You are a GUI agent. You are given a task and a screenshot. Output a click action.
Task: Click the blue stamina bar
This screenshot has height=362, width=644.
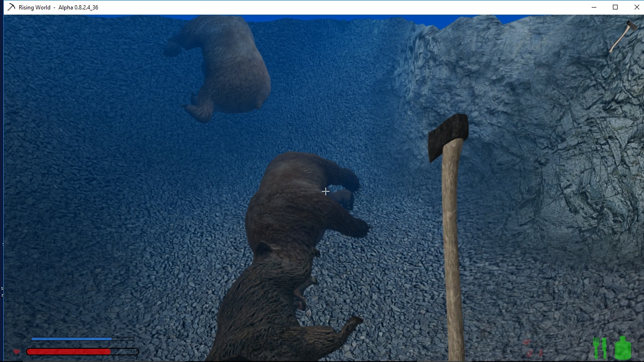tap(72, 339)
